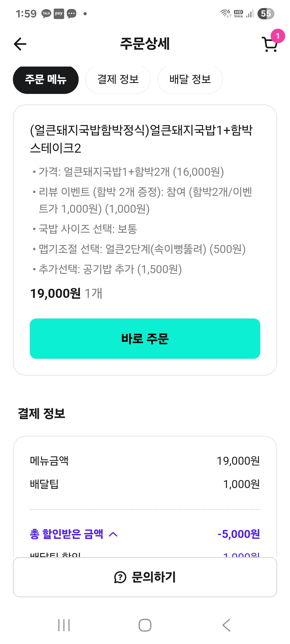Tap the 문의하기 button
The image size is (290, 644).
(x=145, y=577)
